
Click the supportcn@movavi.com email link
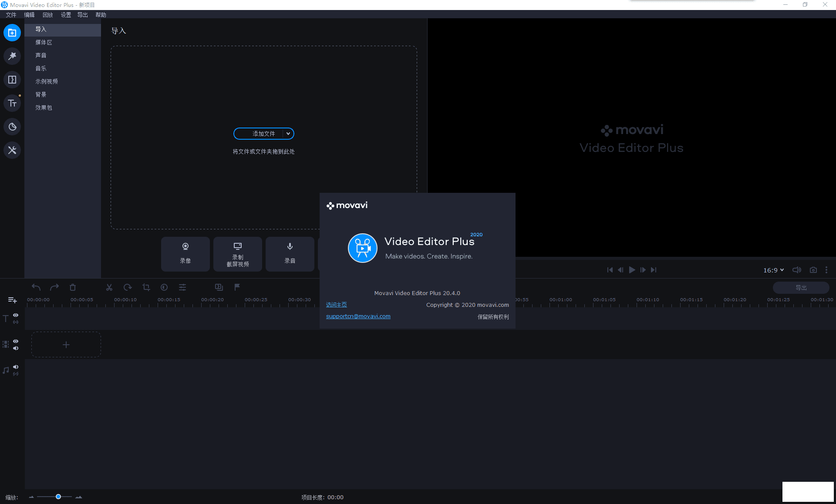[358, 316]
